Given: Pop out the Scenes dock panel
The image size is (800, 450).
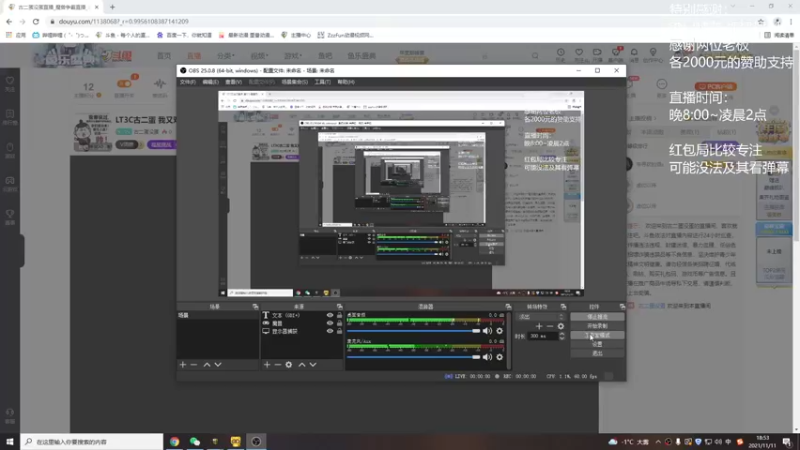Looking at the screenshot, I should pos(255,307).
